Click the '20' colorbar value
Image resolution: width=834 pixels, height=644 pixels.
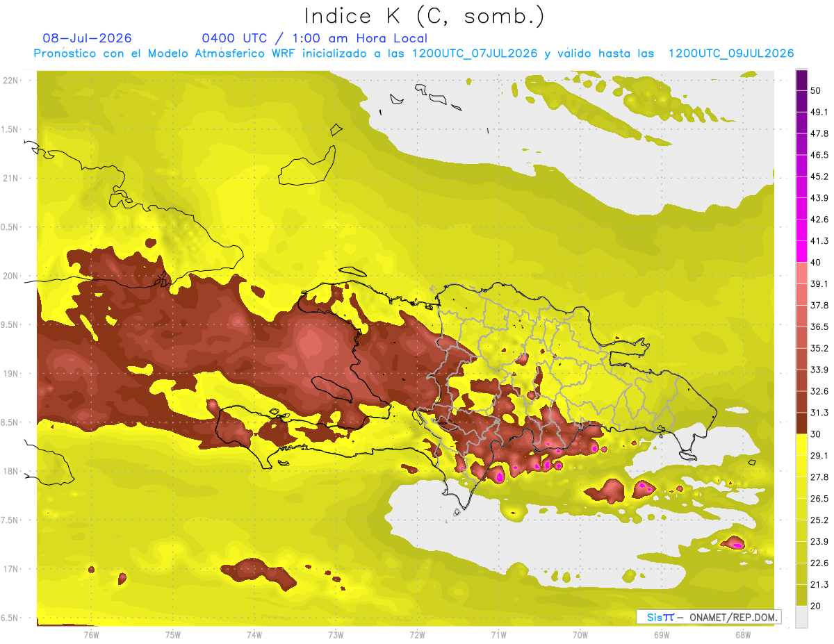pos(816,606)
